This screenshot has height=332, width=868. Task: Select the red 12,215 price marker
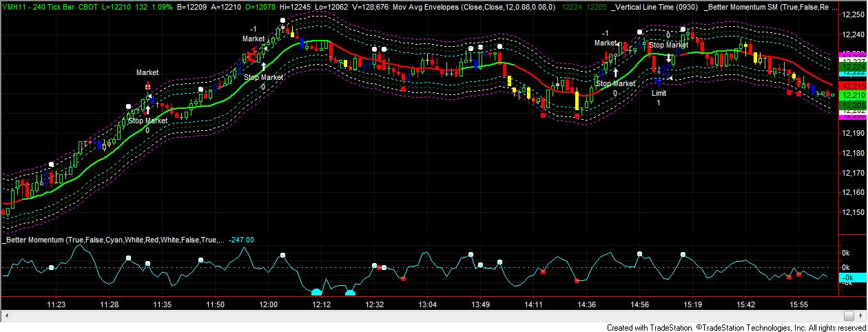click(x=851, y=85)
